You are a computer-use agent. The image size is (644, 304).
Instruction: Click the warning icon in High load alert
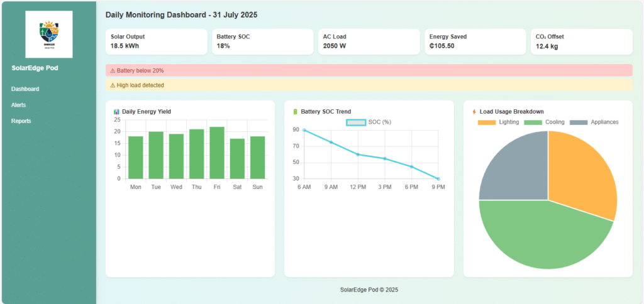click(x=113, y=85)
